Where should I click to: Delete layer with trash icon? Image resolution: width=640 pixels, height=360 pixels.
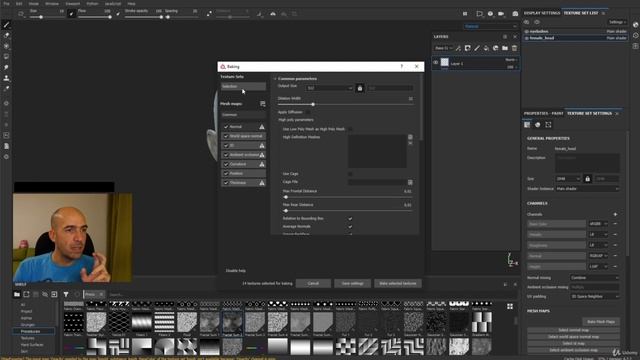coord(514,48)
